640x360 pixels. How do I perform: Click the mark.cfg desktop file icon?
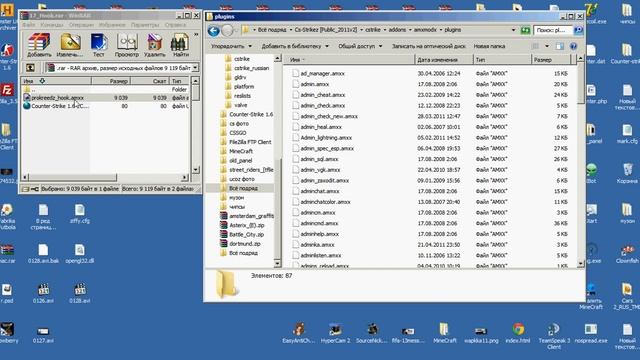(627, 130)
